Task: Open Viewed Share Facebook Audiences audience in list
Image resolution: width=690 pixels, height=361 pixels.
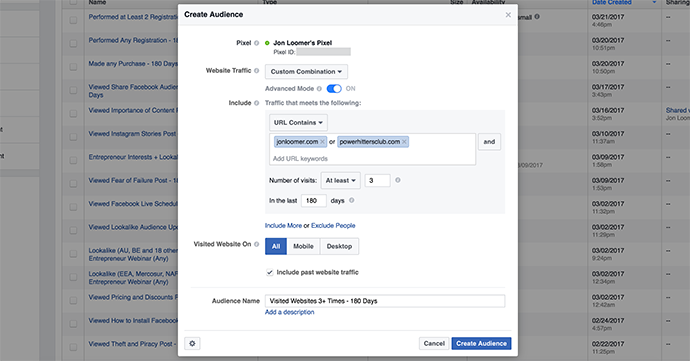Action: pyautogui.click(x=133, y=91)
